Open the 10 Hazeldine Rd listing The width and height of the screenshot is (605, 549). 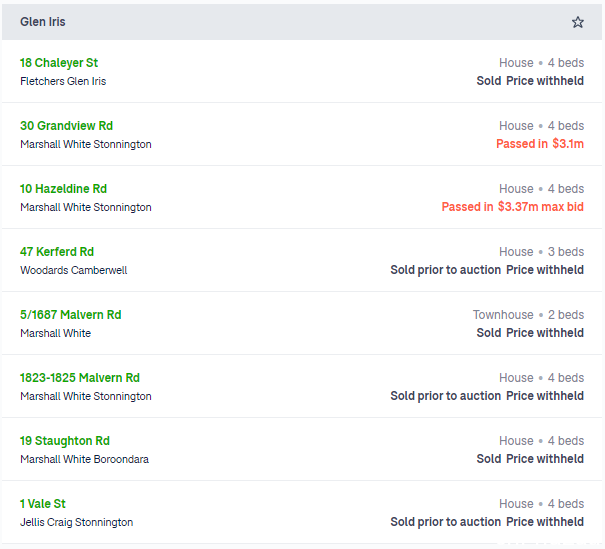[63, 189]
